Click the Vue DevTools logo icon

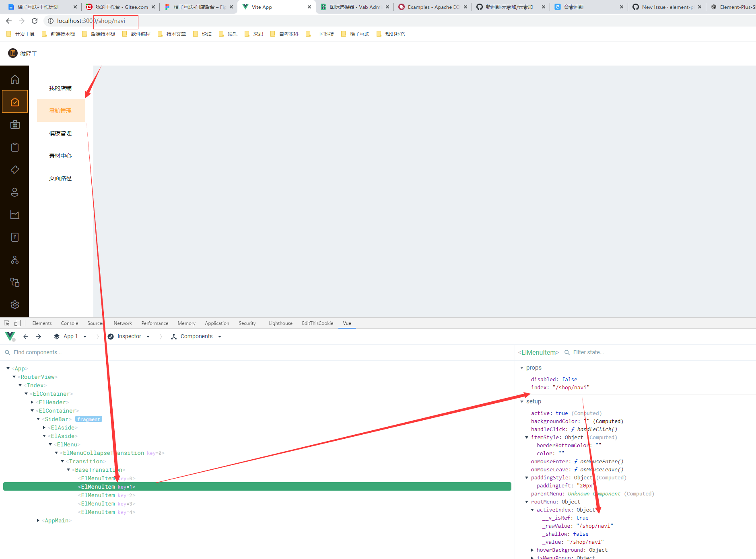click(x=10, y=336)
